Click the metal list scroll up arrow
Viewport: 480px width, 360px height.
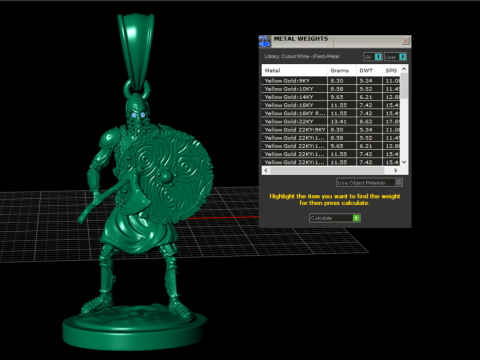[404, 69]
